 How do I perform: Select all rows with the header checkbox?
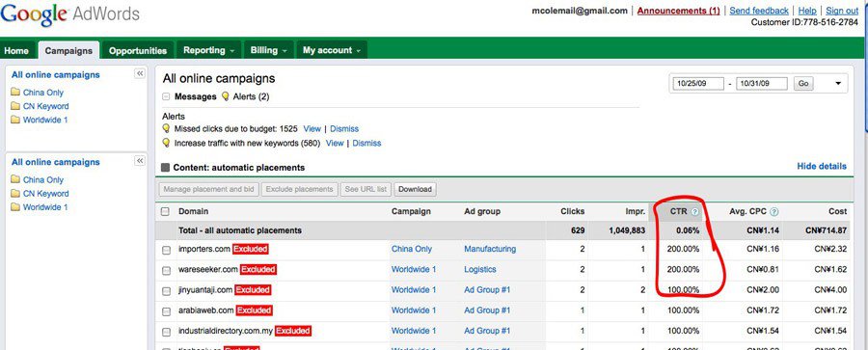(166, 211)
